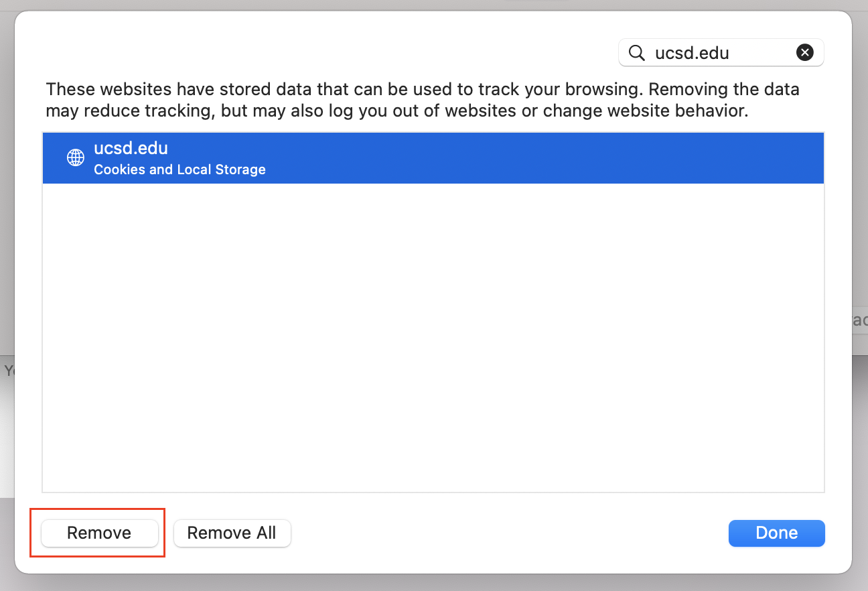Click the tracking warning text above the list
The height and width of the screenshot is (591, 868).
click(422, 99)
